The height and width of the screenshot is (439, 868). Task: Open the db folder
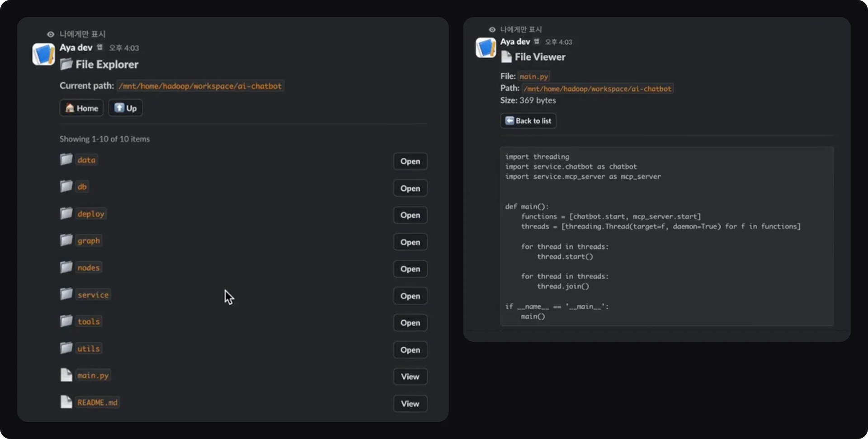[410, 188]
